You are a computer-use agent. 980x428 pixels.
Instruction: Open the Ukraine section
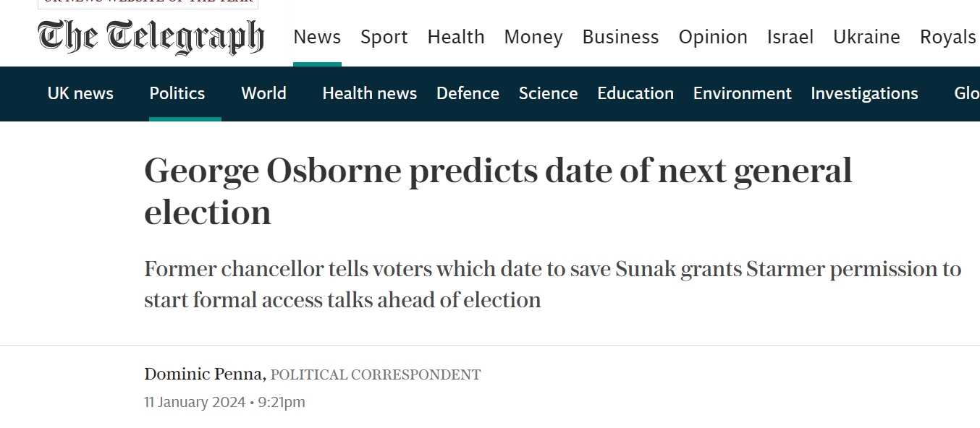(866, 37)
